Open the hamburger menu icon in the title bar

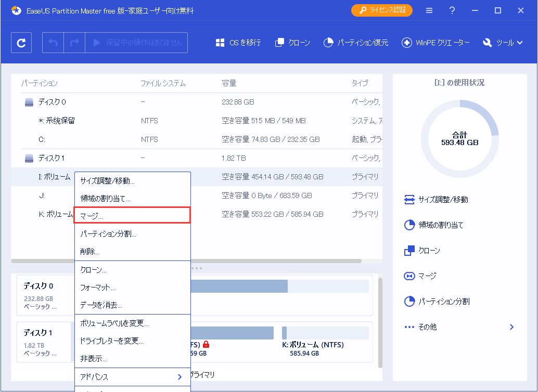(x=429, y=10)
